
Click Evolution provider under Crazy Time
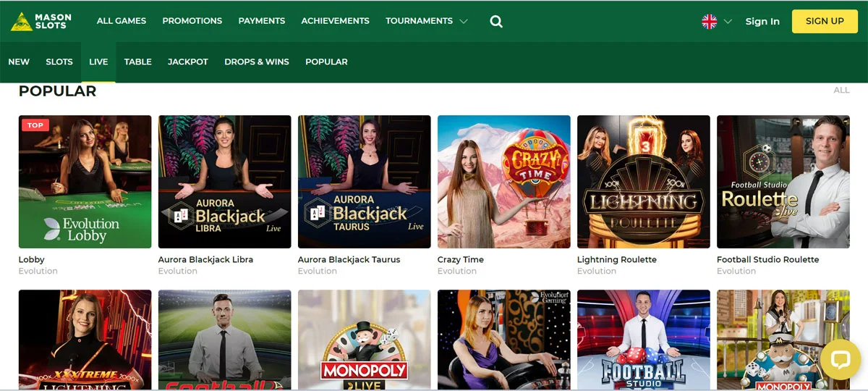(457, 271)
